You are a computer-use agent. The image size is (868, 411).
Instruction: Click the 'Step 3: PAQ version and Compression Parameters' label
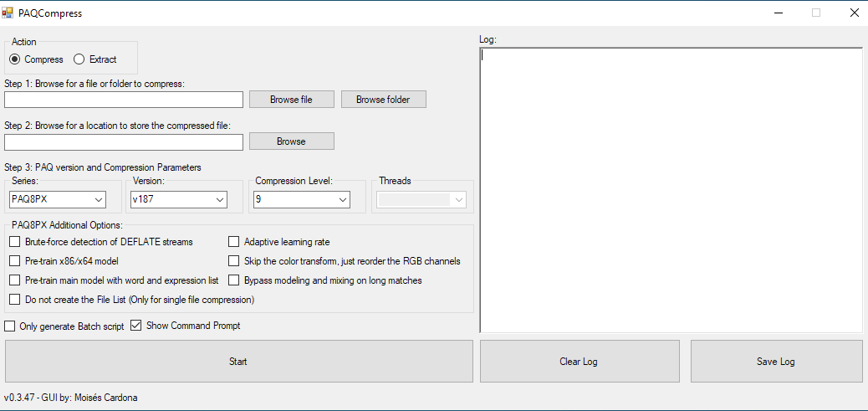click(x=103, y=167)
